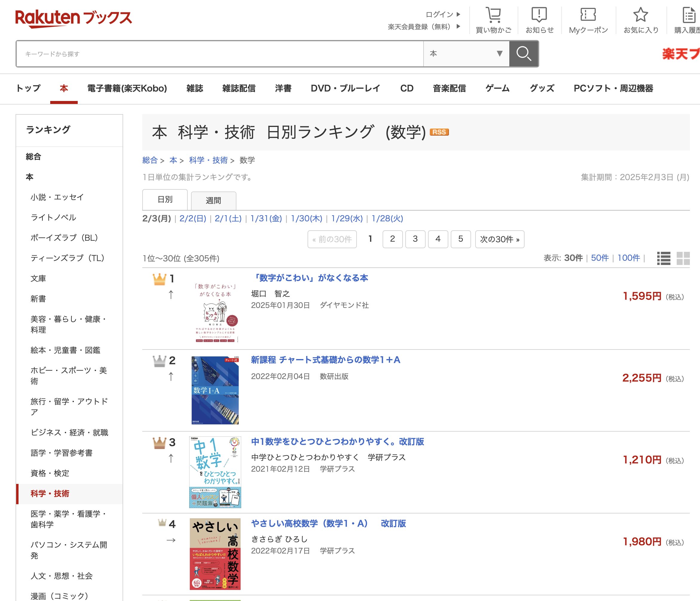This screenshot has height=601, width=700.
Task: Open the Myクーポン coupon icon
Action: tap(588, 20)
